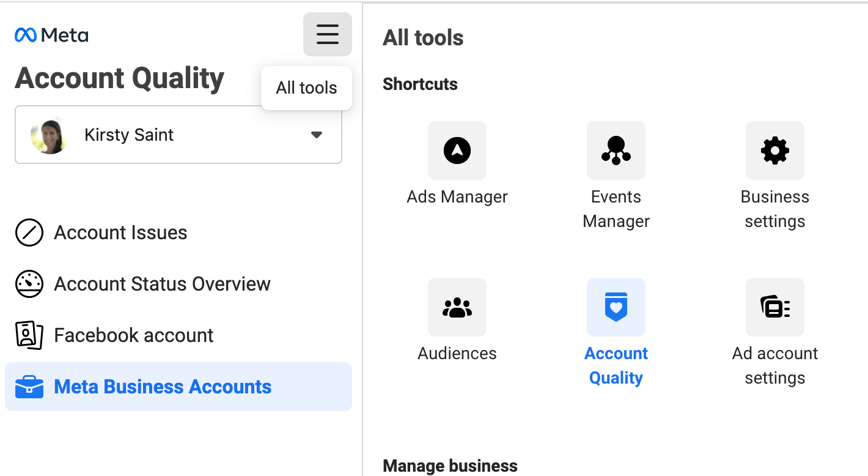
Task: Open Meta Business Accounts section
Action: (163, 387)
